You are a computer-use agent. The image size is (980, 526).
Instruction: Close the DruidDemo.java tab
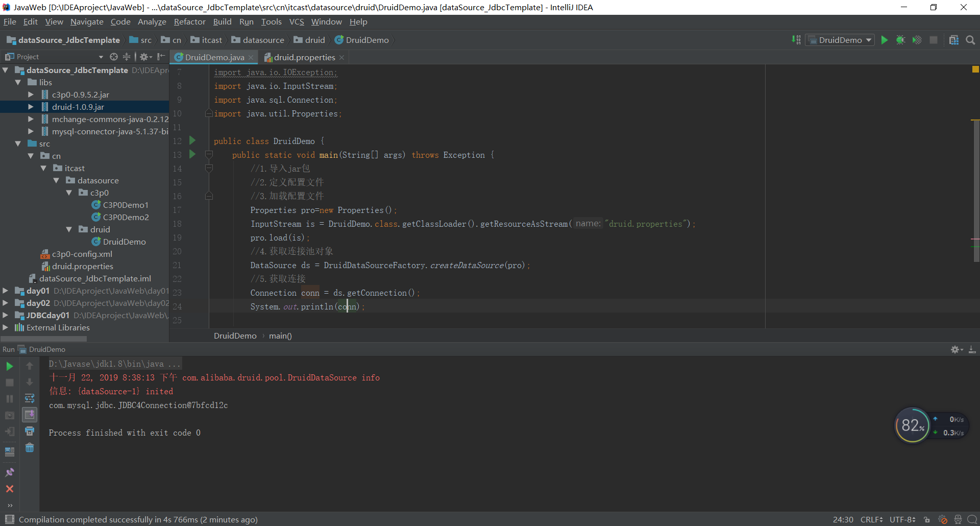pos(251,57)
